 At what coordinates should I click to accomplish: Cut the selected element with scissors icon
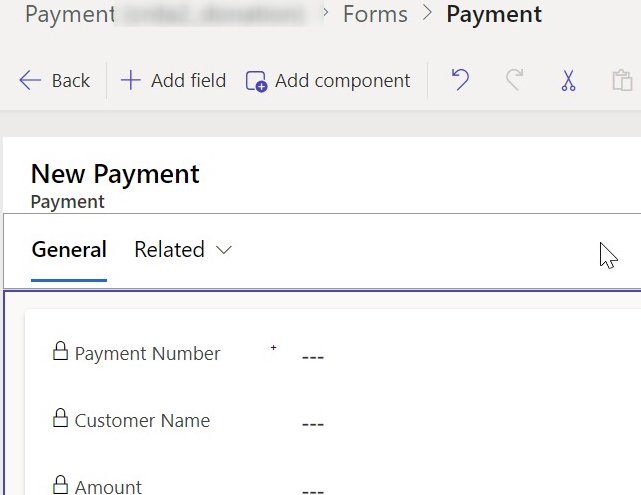point(568,81)
